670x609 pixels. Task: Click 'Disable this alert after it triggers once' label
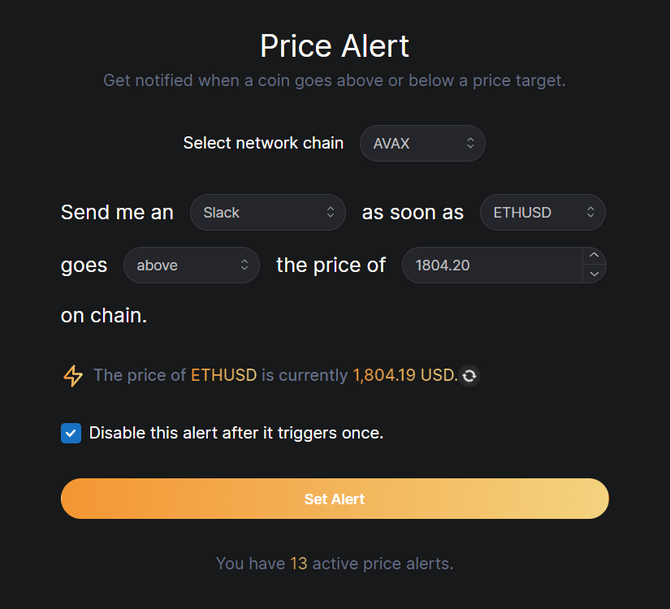pyautogui.click(x=236, y=433)
